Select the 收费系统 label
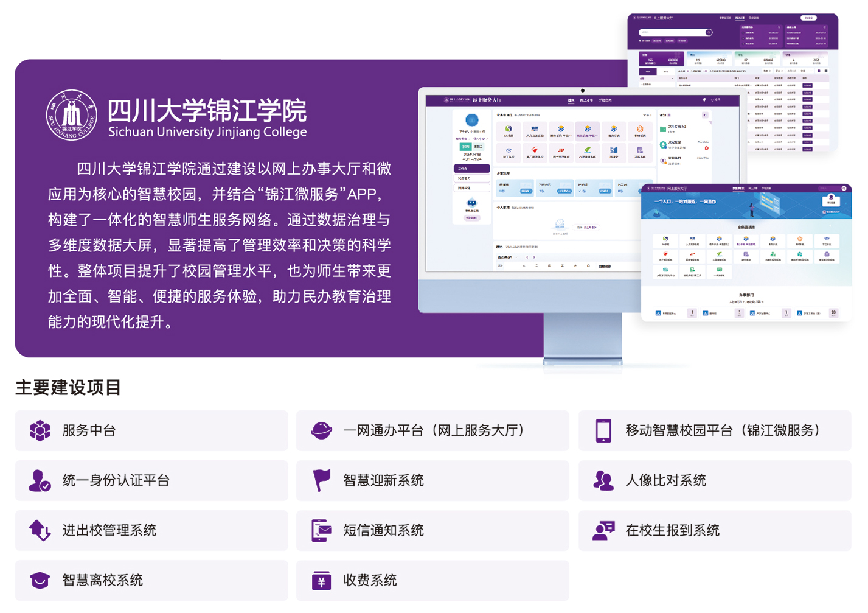 (370, 580)
